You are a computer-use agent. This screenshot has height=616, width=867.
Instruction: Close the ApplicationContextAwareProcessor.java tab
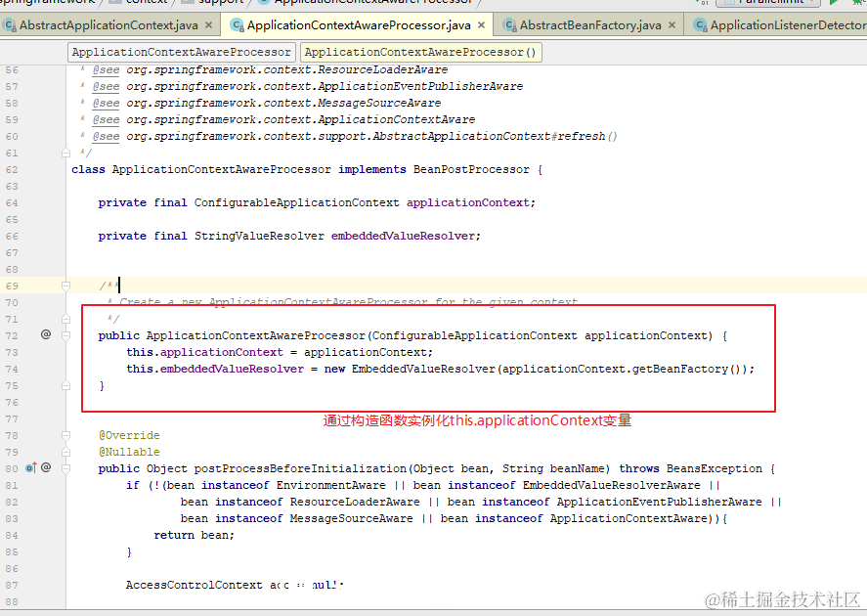click(482, 24)
